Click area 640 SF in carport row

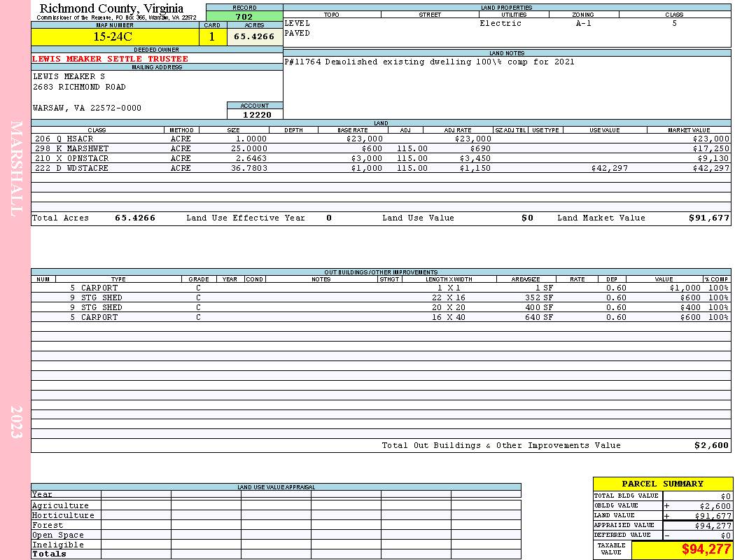539,318
